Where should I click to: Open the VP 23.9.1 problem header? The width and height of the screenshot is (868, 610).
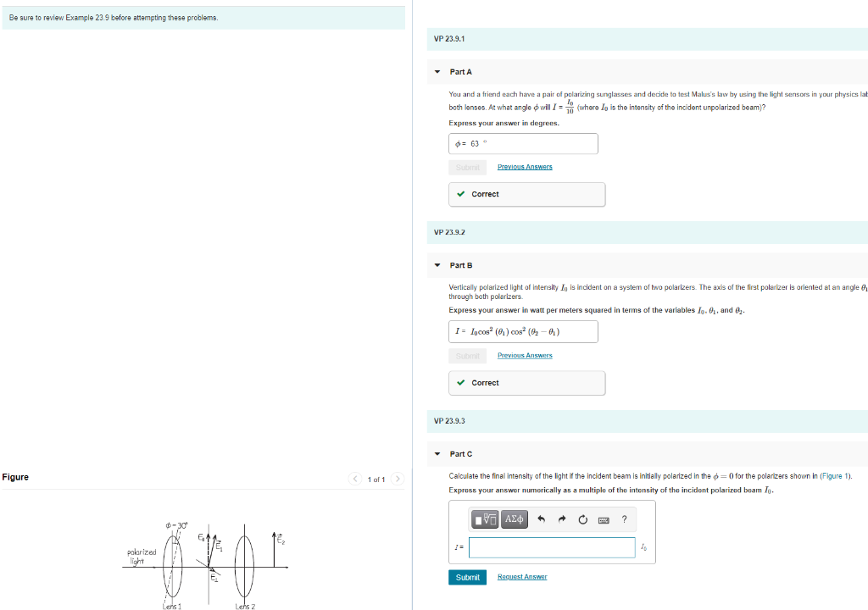[449, 39]
